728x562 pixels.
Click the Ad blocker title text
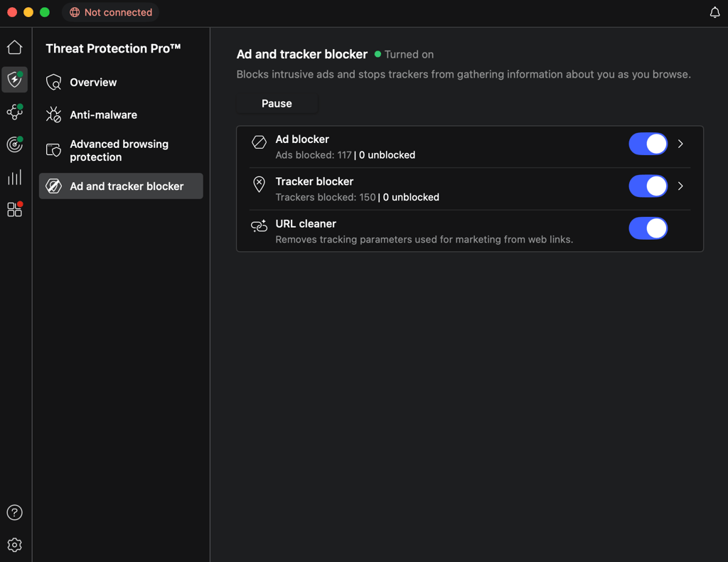[x=302, y=139]
